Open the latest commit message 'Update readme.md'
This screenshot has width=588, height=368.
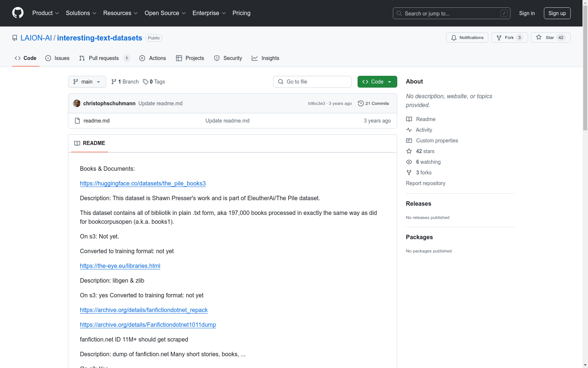tap(161, 103)
